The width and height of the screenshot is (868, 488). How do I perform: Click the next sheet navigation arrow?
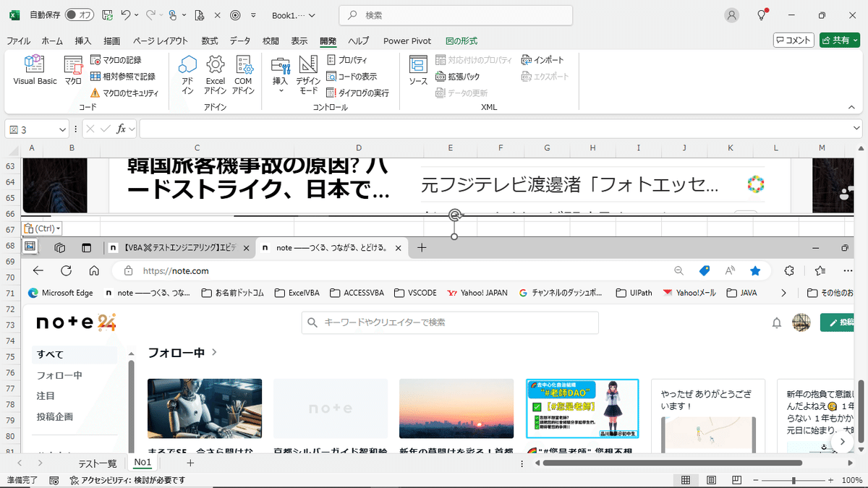[x=40, y=463]
